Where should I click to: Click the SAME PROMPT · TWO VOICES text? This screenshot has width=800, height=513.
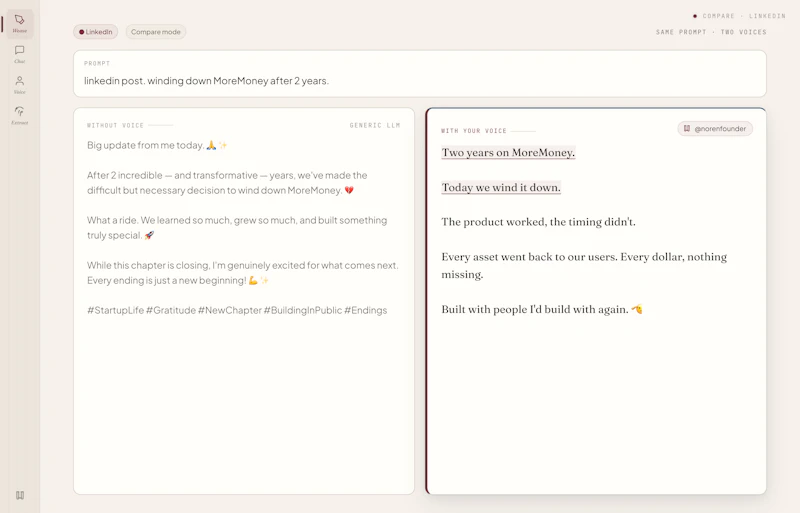point(711,32)
